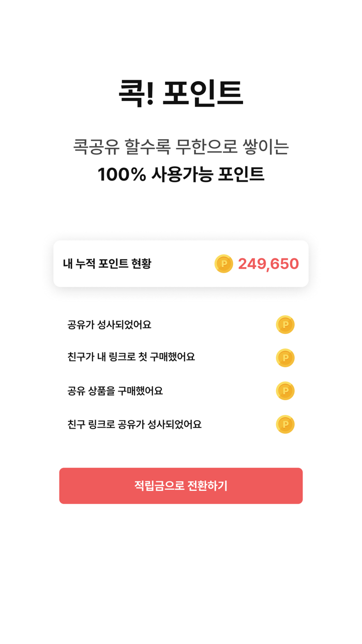Click the accumulated point total 249,650

(267, 264)
